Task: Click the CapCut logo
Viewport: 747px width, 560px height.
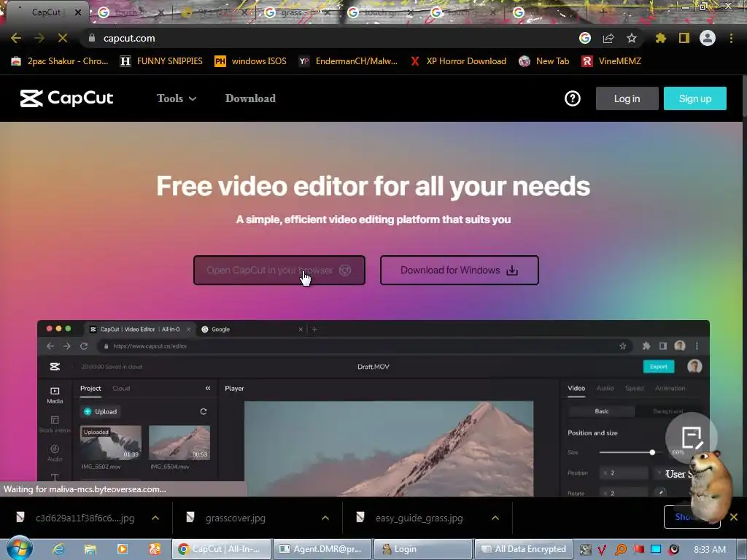Action: 66,98
